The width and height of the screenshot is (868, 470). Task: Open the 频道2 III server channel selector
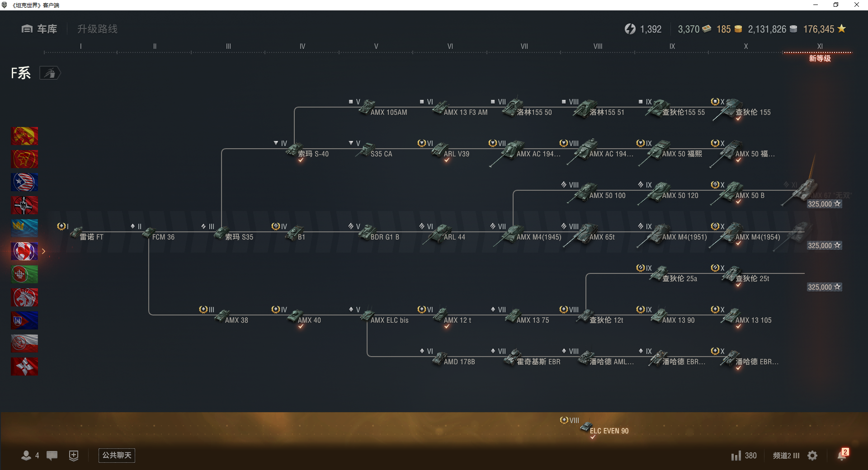786,456
